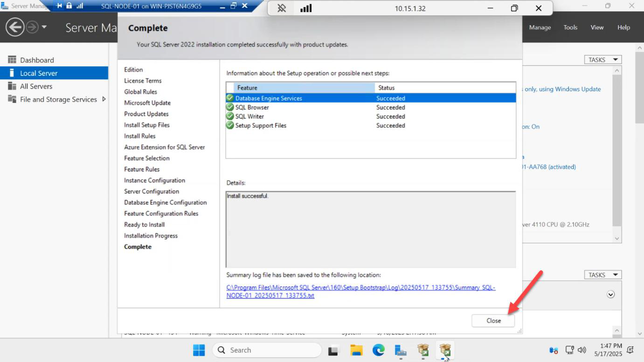Viewport: 644px width, 362px height.
Task: Open the notification bell icon in the system tray
Action: [631, 350]
